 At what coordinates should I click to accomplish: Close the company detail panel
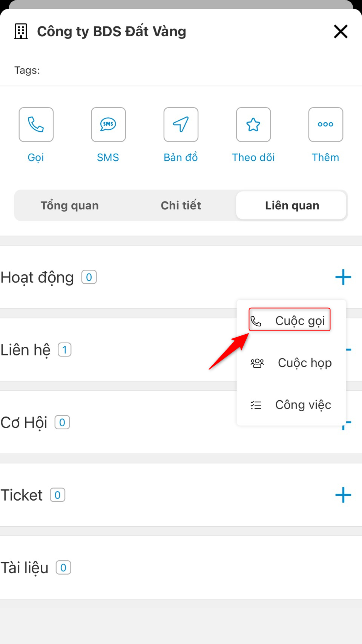[341, 31]
